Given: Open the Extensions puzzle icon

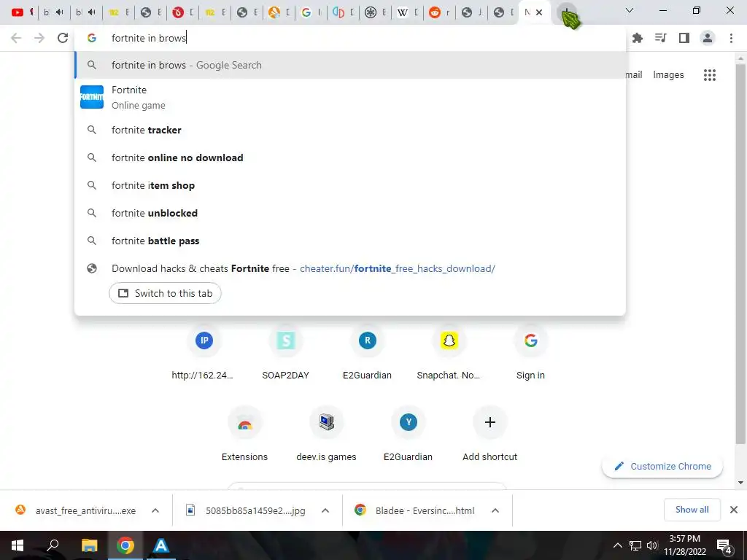Looking at the screenshot, I should tap(638, 38).
